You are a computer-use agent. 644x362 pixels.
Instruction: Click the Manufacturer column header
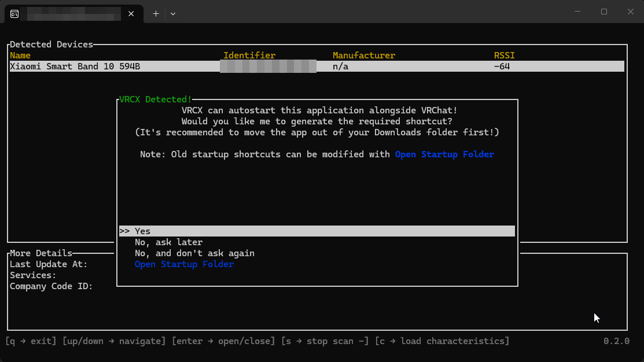(364, 56)
